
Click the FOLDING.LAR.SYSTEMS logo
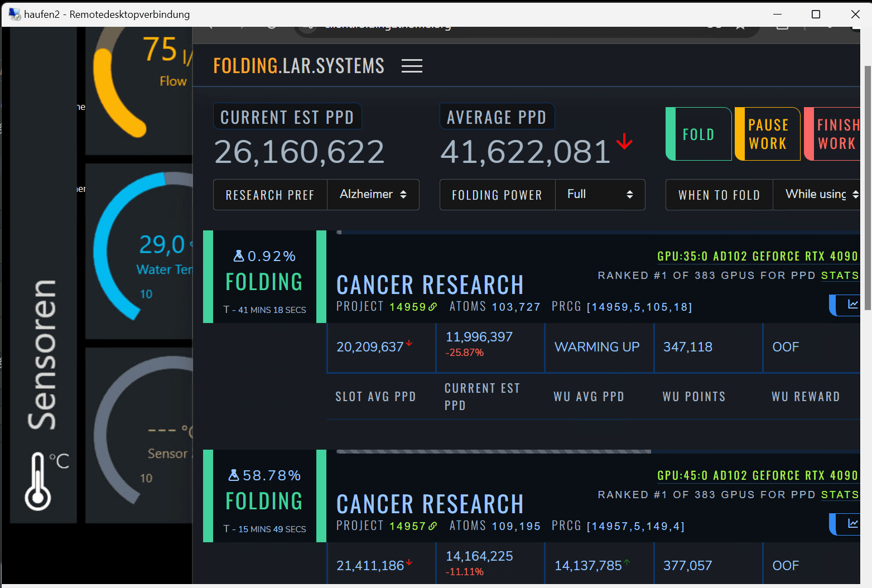point(298,66)
